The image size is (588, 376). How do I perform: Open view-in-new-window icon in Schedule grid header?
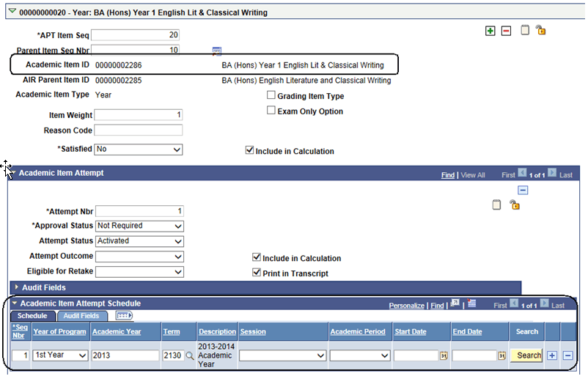click(455, 303)
